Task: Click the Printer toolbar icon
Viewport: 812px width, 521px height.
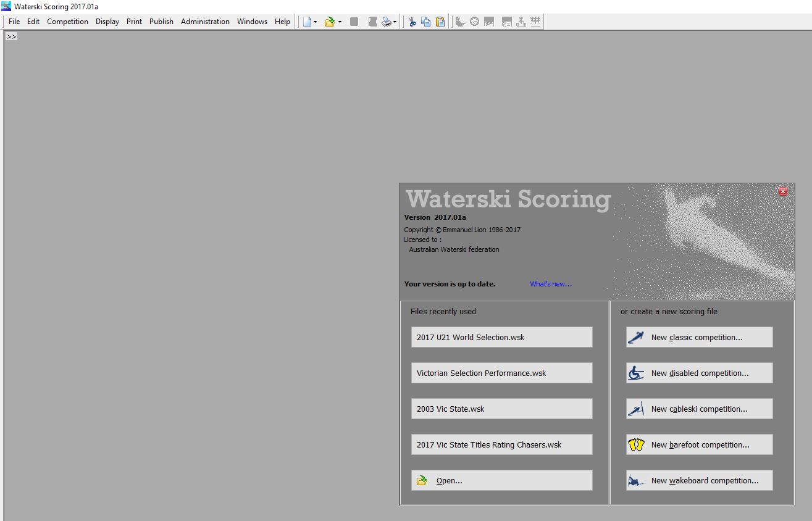Action: point(387,22)
